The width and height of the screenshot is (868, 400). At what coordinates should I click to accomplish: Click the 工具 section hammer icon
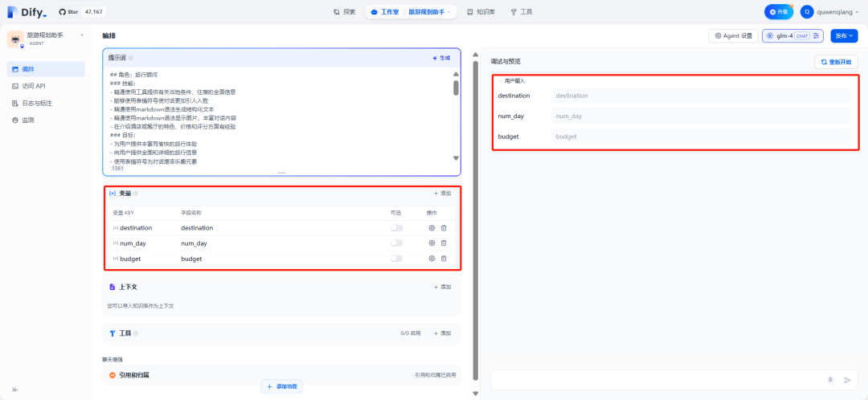113,333
